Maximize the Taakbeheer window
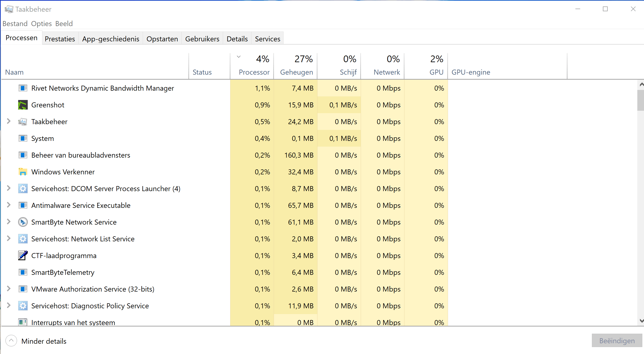This screenshot has width=644, height=354. [x=605, y=9]
